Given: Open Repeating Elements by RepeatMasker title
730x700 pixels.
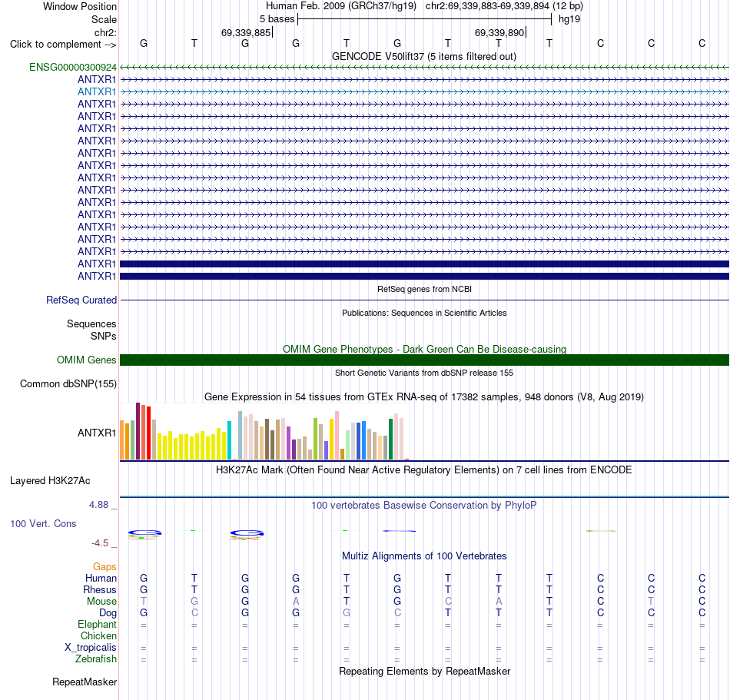Looking at the screenshot, I should 424,671.
